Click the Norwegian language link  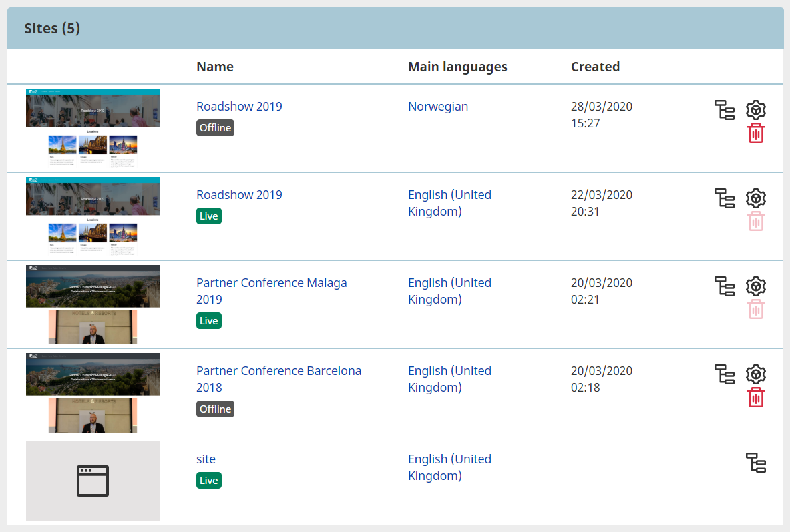438,107
